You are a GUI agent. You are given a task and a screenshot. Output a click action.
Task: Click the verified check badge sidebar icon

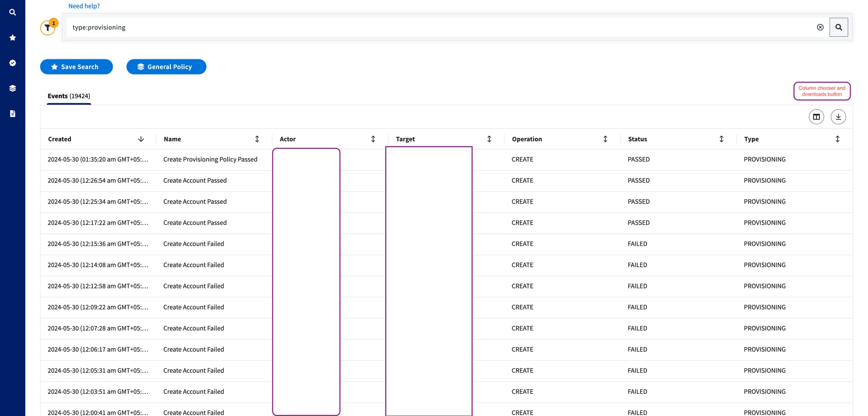(13, 63)
